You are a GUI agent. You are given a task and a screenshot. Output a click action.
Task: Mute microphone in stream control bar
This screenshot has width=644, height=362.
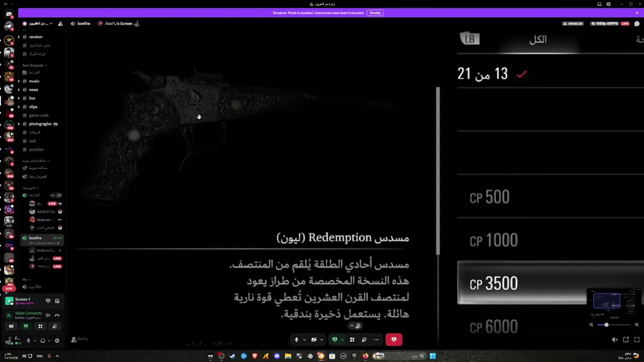click(296, 339)
